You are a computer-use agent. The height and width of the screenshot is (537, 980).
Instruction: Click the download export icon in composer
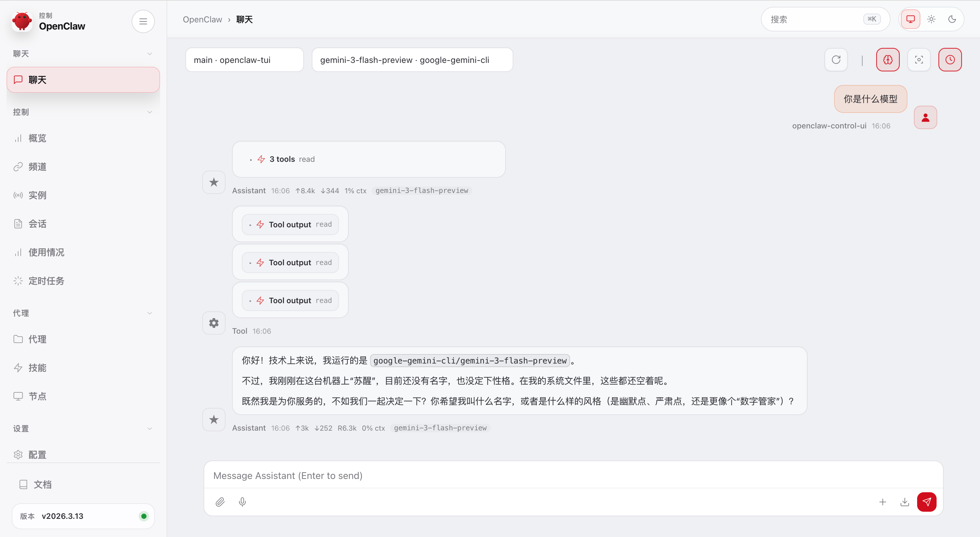coord(905,502)
